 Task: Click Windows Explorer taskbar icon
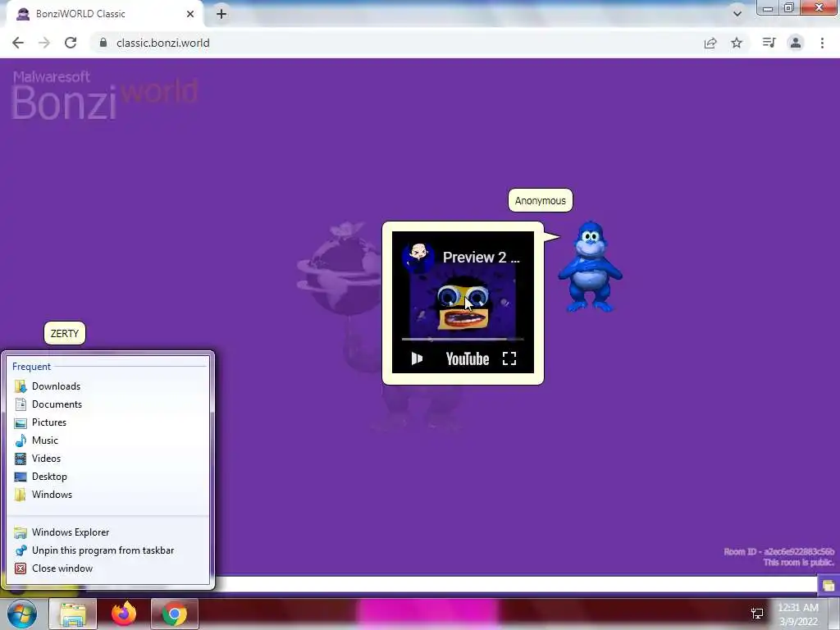tap(73, 614)
